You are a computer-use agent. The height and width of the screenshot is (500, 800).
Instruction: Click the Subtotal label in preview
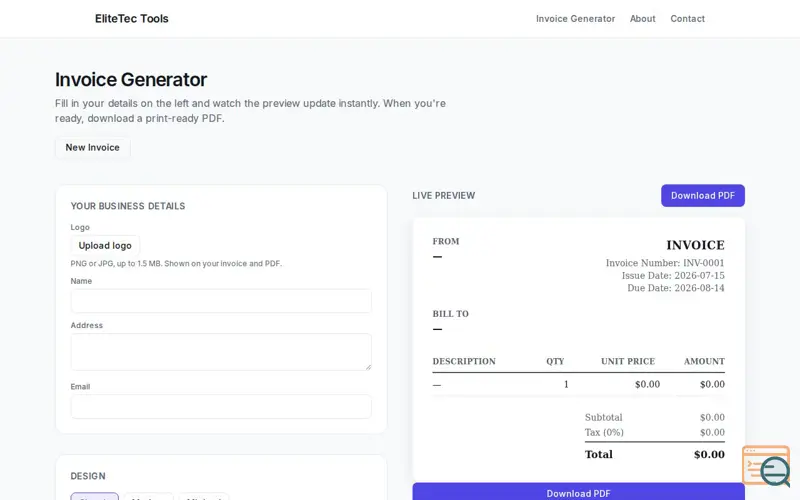(604, 417)
